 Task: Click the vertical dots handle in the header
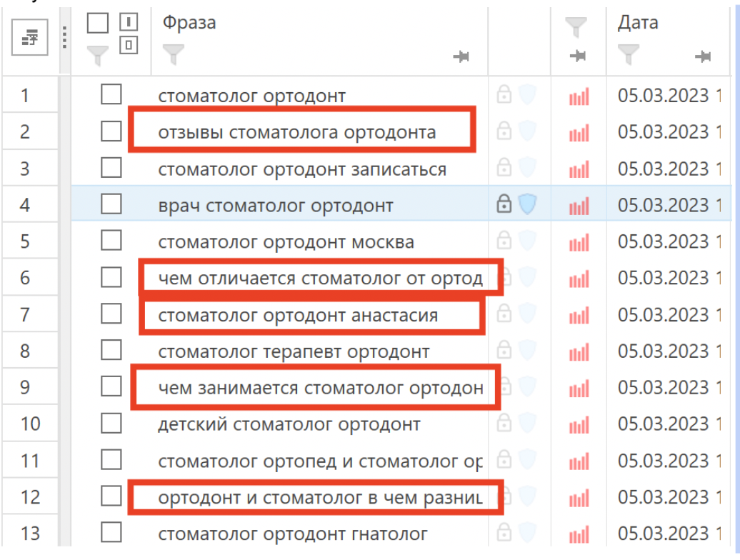point(64,39)
